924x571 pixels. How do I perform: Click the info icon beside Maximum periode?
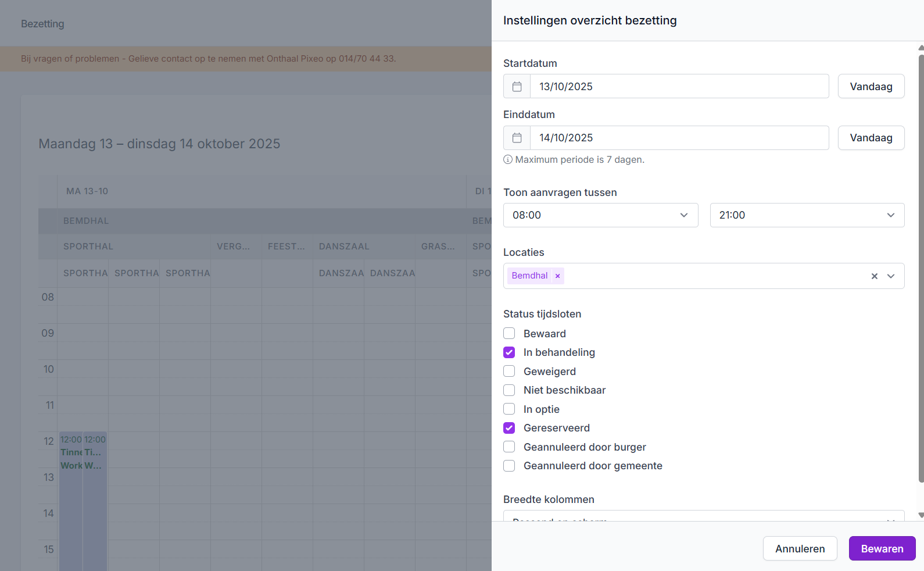pyautogui.click(x=508, y=160)
